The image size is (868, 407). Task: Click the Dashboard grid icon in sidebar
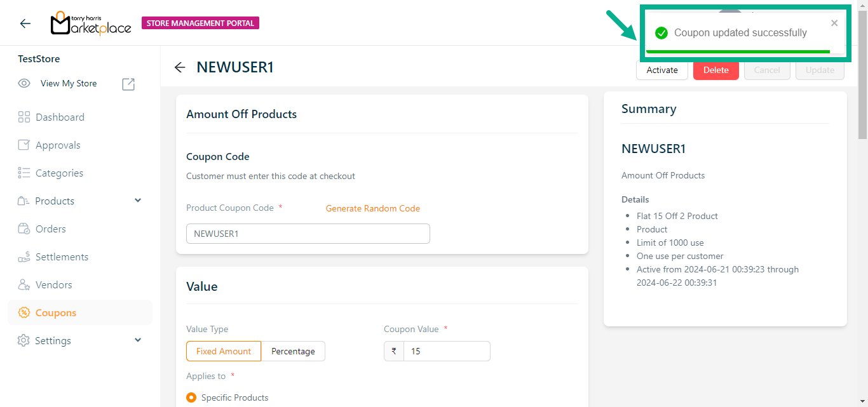tap(24, 117)
